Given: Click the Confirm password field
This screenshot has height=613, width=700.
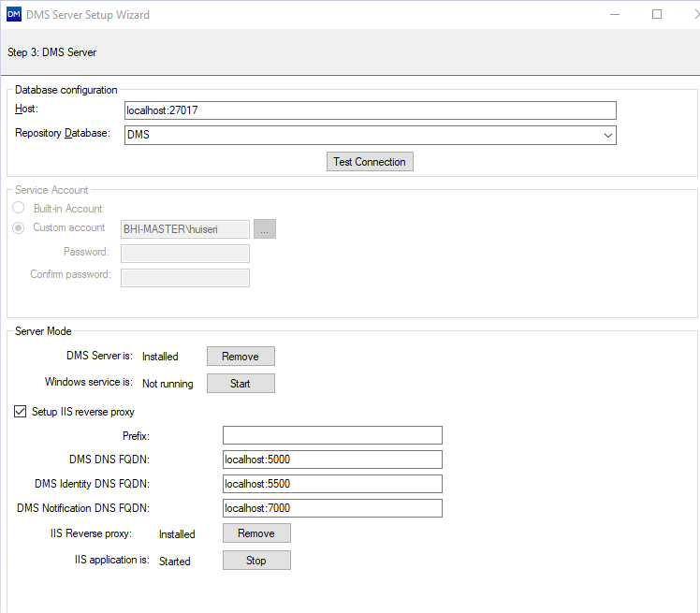Looking at the screenshot, I should (x=185, y=276).
